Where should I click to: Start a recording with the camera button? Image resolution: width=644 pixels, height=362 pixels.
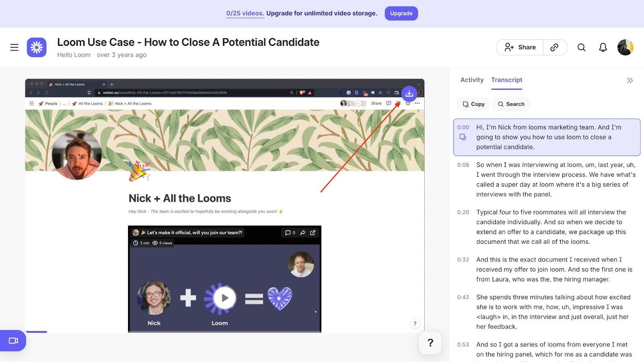[13, 341]
